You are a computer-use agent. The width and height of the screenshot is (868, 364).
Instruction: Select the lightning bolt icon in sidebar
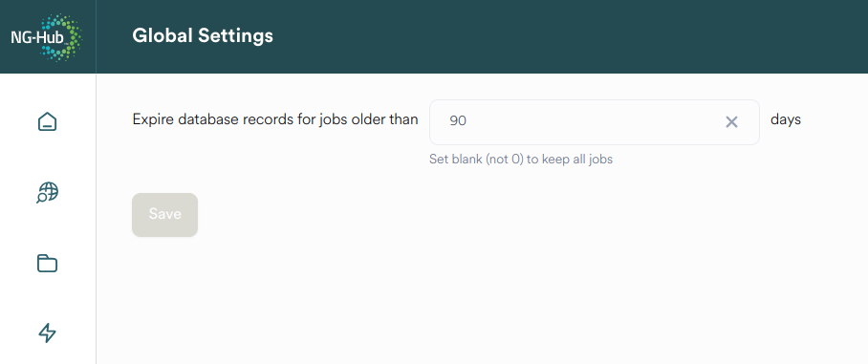[x=48, y=333]
